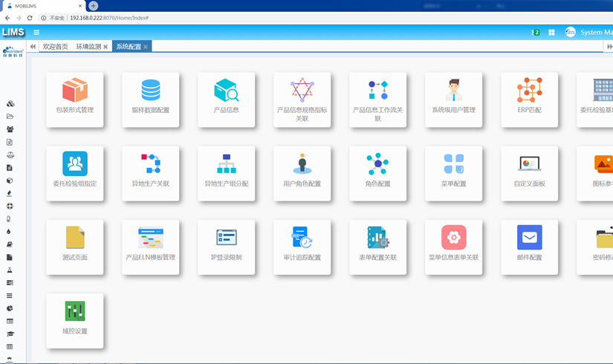
Task: Click the sidebar flask icon
Action: 10,270
